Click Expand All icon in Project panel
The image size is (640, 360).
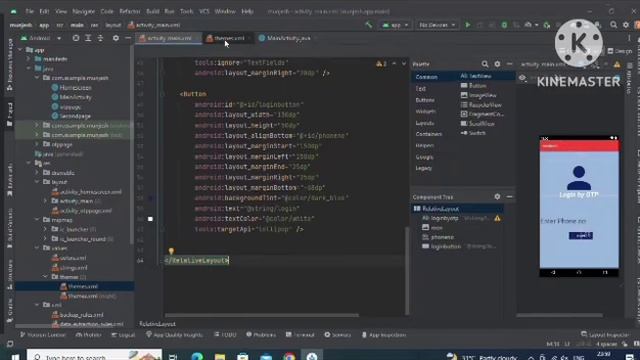88,38
